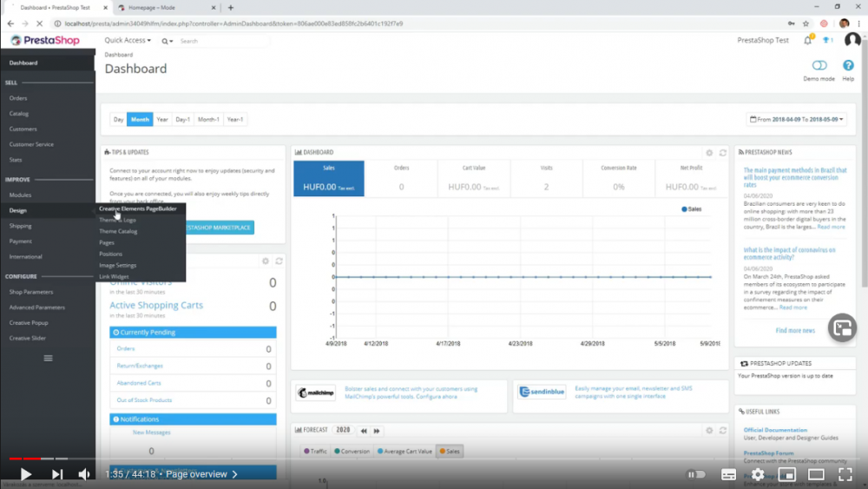Click the browser back arrow
The image size is (868, 489).
click(x=10, y=23)
